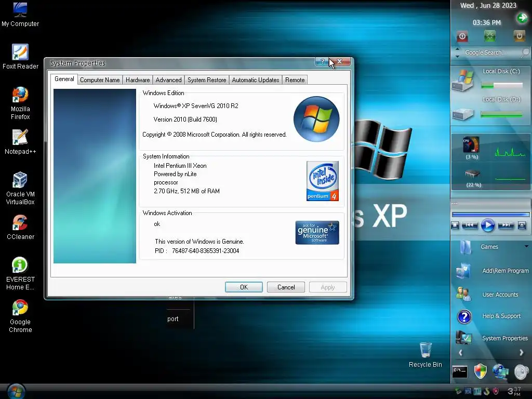Open Local Disk (C:) drive icon in sidebar
Viewport: 532px width, 399px height.
[x=462, y=80]
